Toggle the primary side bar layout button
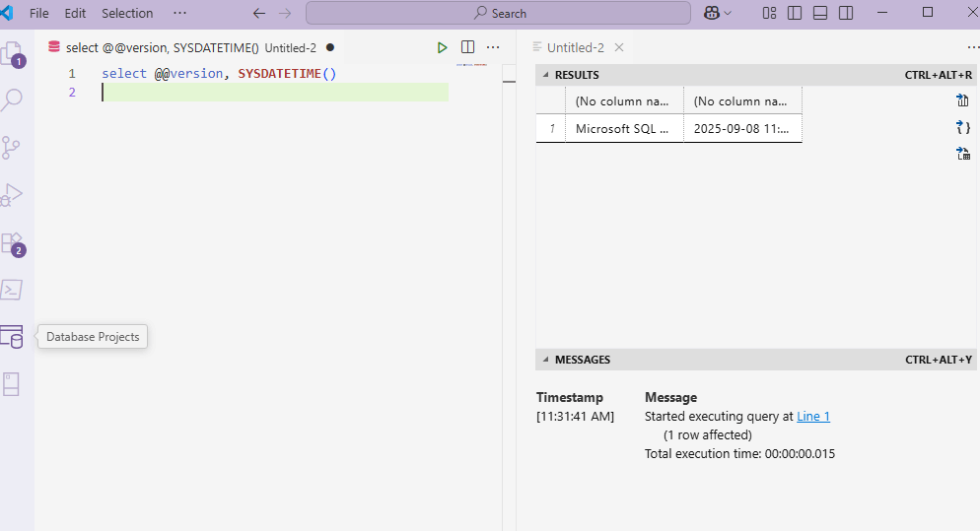Image resolution: width=980 pixels, height=531 pixels. pyautogui.click(x=795, y=13)
